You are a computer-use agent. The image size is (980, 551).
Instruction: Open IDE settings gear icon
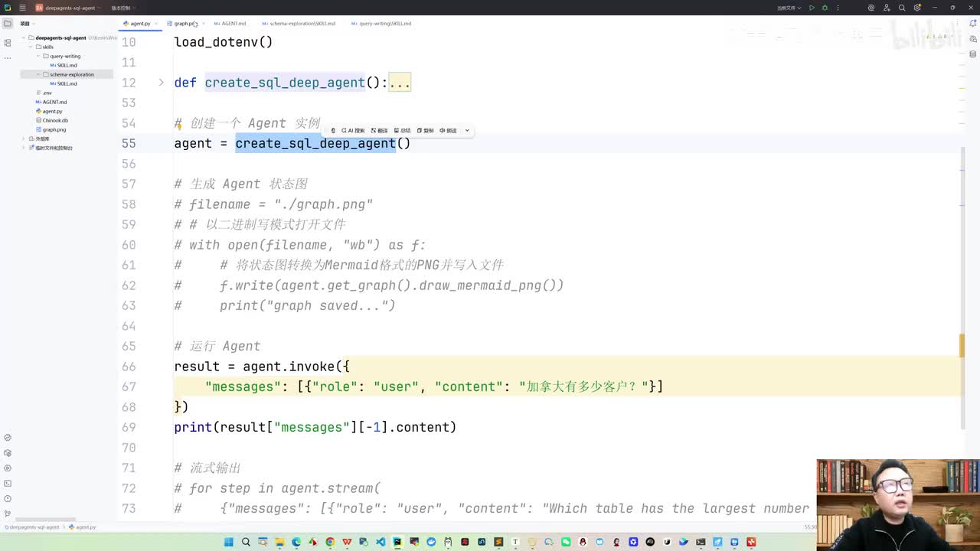[917, 8]
